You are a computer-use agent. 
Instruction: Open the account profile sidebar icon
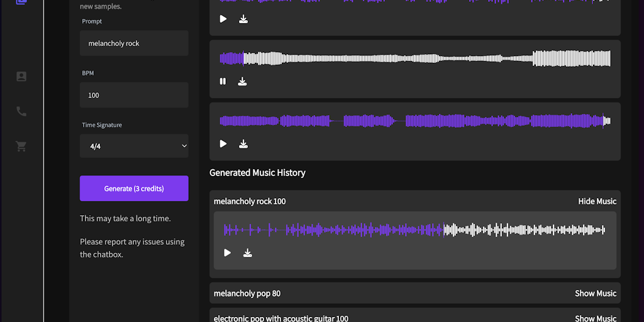point(21,76)
